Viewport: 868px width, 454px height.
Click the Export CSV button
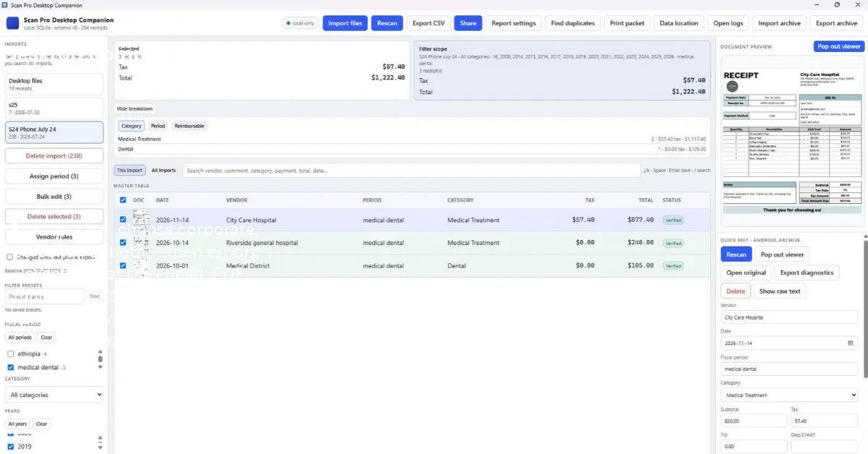pos(428,23)
